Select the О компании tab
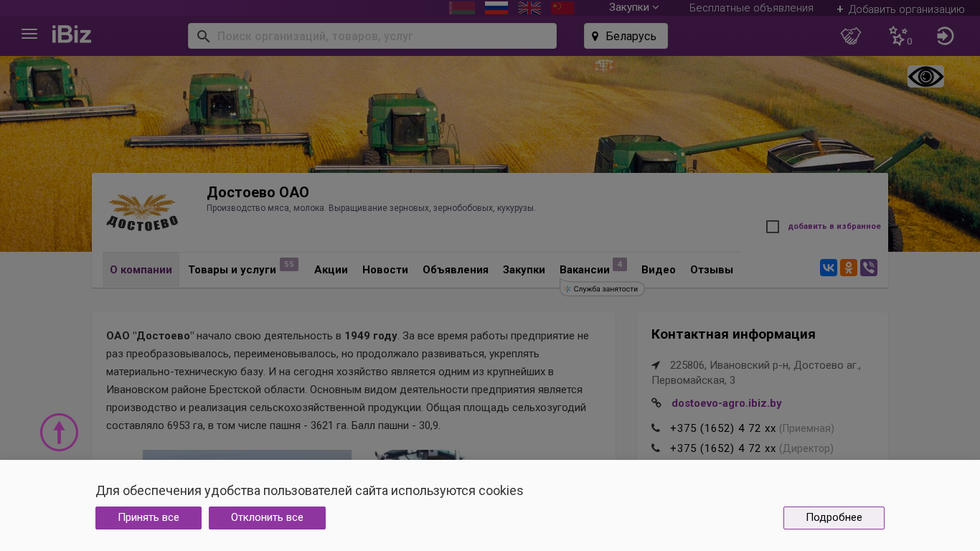The height and width of the screenshot is (551, 980). tap(141, 270)
